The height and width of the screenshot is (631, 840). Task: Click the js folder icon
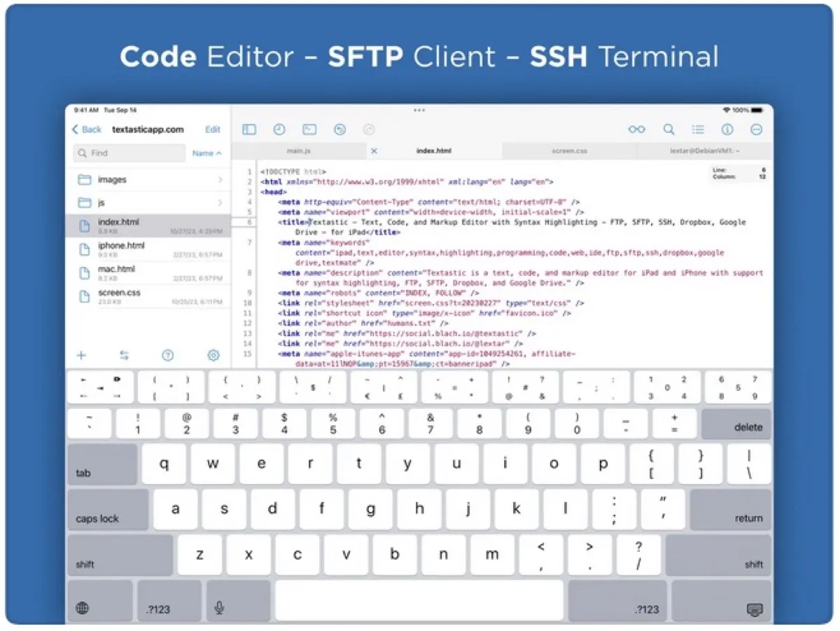point(85,202)
